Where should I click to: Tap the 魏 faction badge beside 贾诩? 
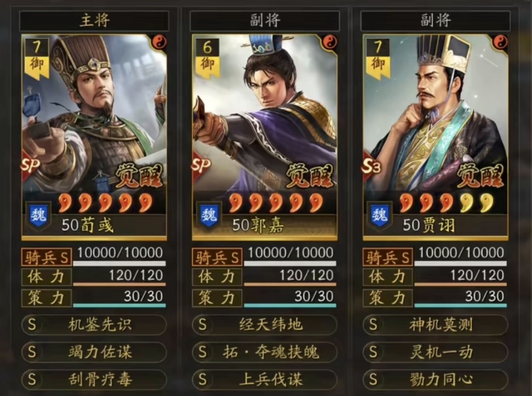point(379,215)
